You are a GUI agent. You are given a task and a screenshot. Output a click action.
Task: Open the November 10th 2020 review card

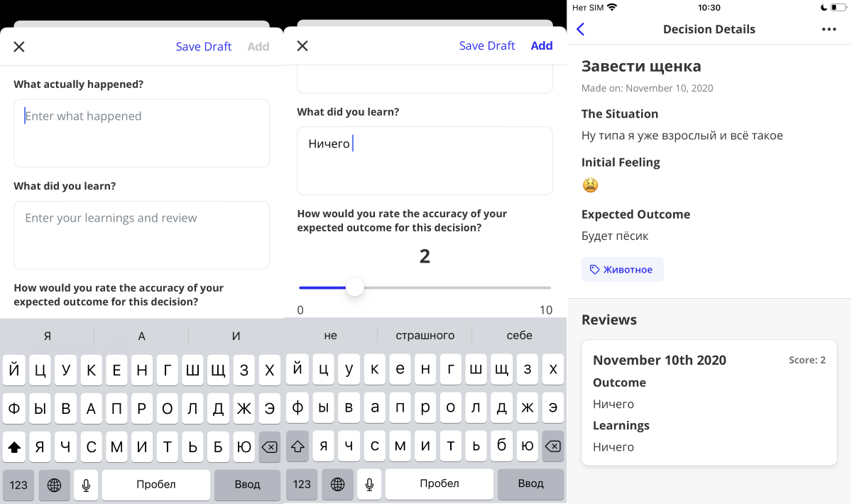pyautogui.click(x=709, y=402)
